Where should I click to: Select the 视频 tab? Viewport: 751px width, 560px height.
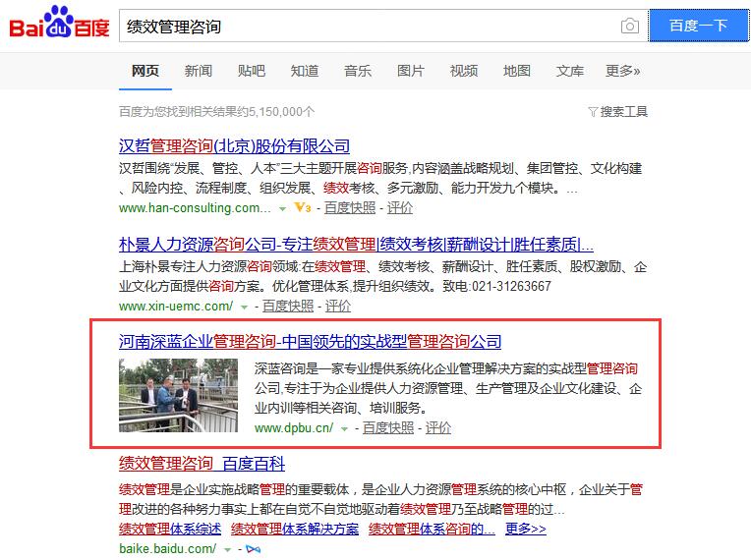pyautogui.click(x=463, y=71)
